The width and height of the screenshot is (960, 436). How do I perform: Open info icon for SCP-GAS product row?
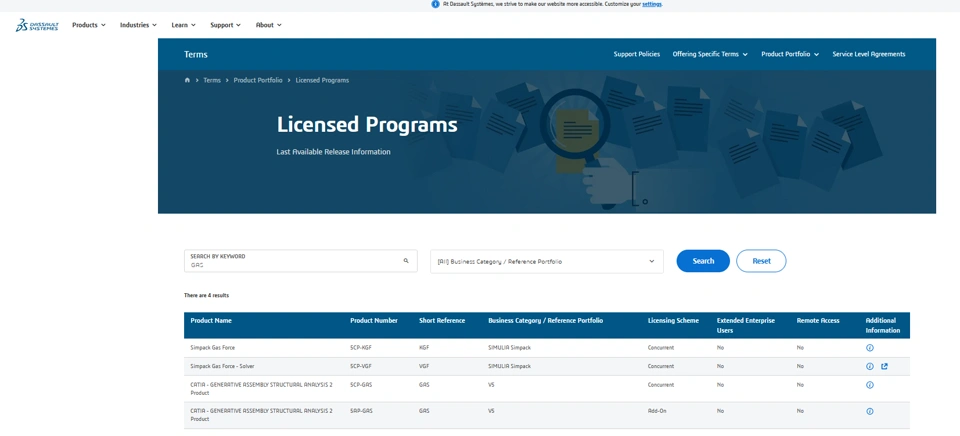pos(870,385)
